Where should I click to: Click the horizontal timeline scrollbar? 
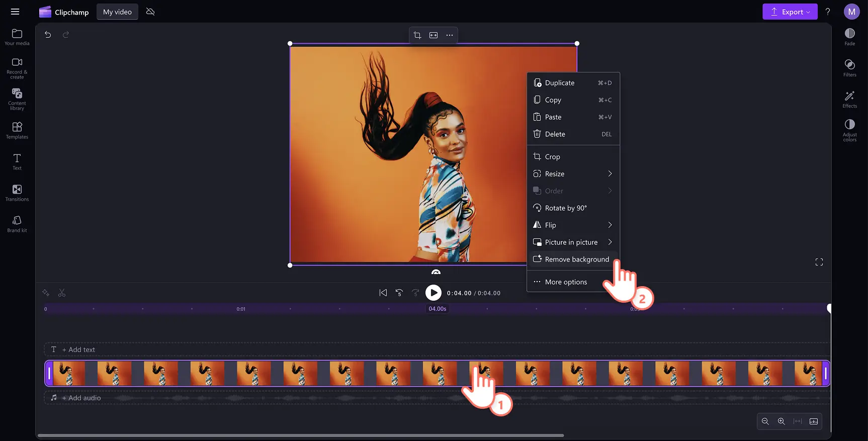tap(301, 435)
